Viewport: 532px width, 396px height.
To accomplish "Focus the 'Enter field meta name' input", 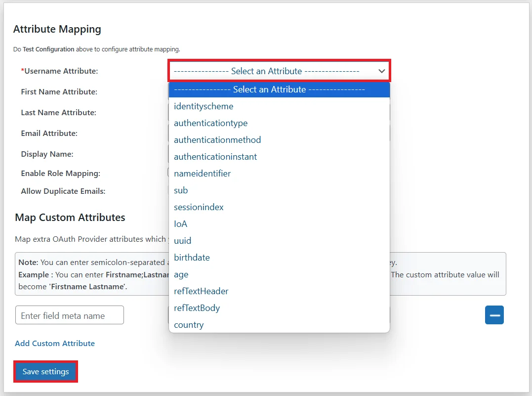I will click(x=70, y=315).
